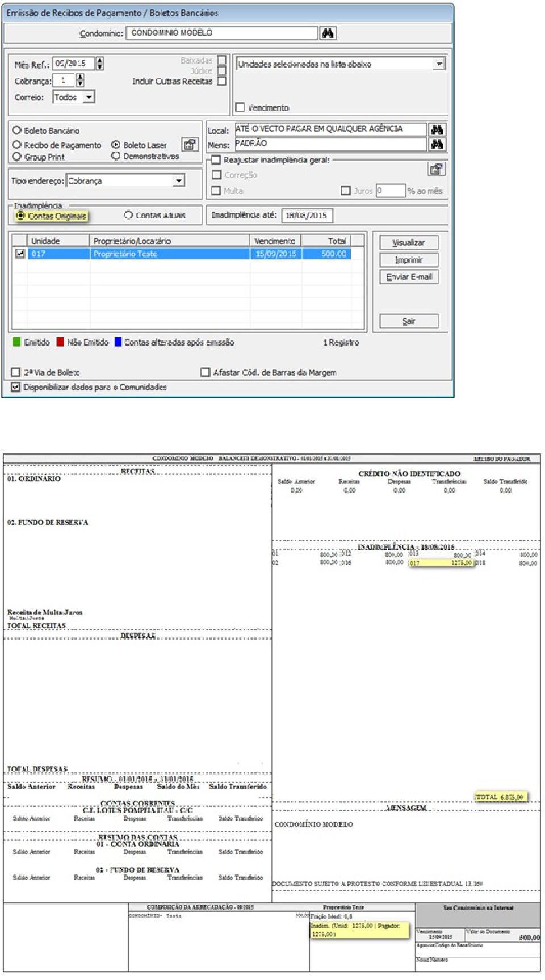Open Tipo endereço Cobrança dropdown
The width and height of the screenshot is (545, 980).
(179, 180)
